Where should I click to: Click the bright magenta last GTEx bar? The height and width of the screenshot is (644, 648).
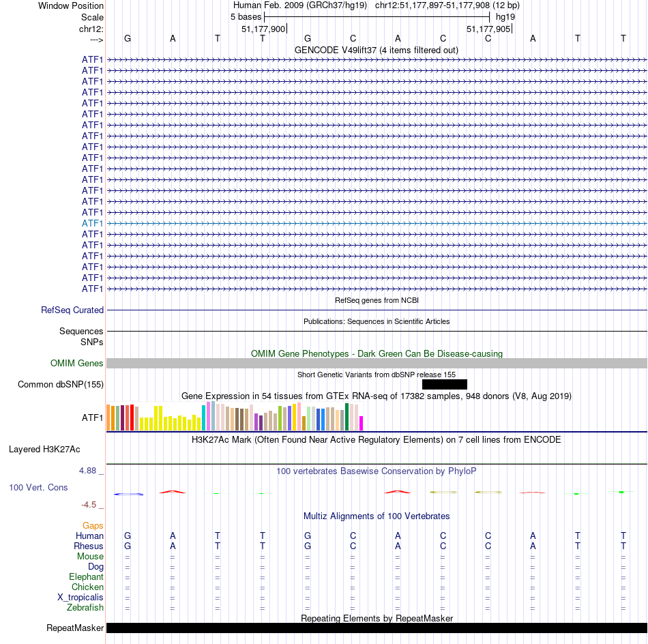pyautogui.click(x=362, y=423)
